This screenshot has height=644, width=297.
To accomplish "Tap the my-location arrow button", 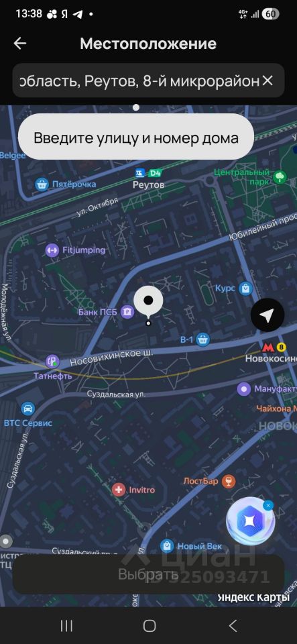I will [x=268, y=315].
